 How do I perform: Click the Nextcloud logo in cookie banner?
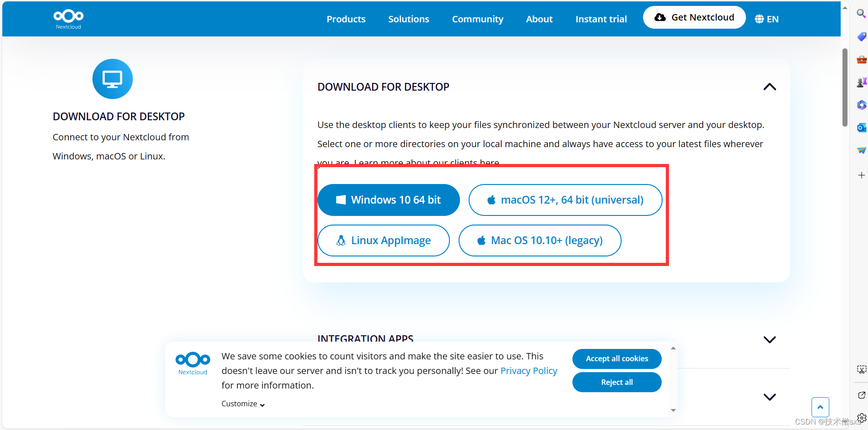tap(193, 363)
